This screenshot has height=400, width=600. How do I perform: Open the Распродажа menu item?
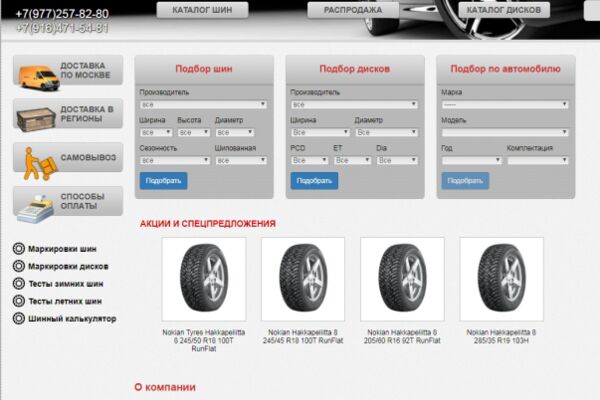pos(353,10)
